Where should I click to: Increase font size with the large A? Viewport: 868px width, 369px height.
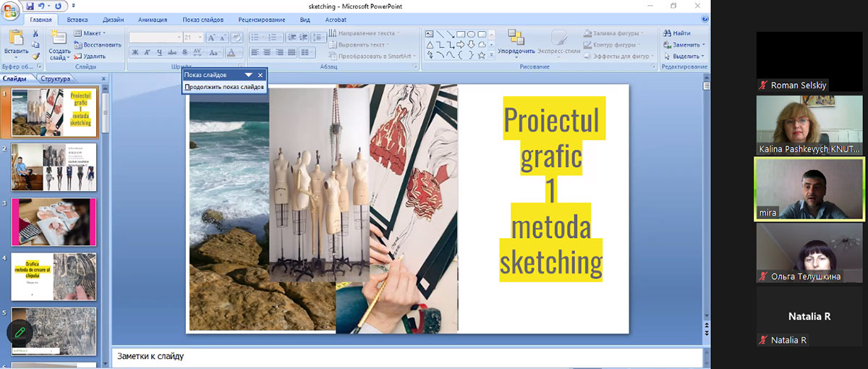[x=211, y=38]
